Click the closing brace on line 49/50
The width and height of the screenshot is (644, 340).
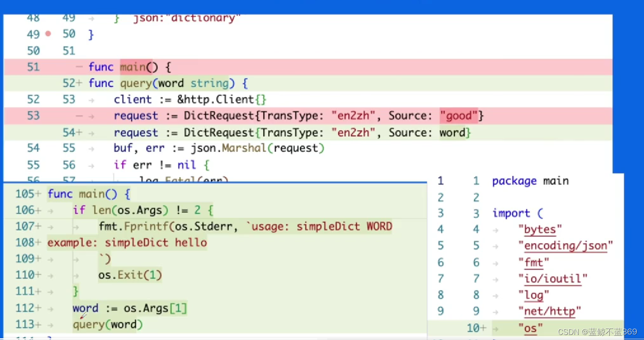pyautogui.click(x=91, y=34)
